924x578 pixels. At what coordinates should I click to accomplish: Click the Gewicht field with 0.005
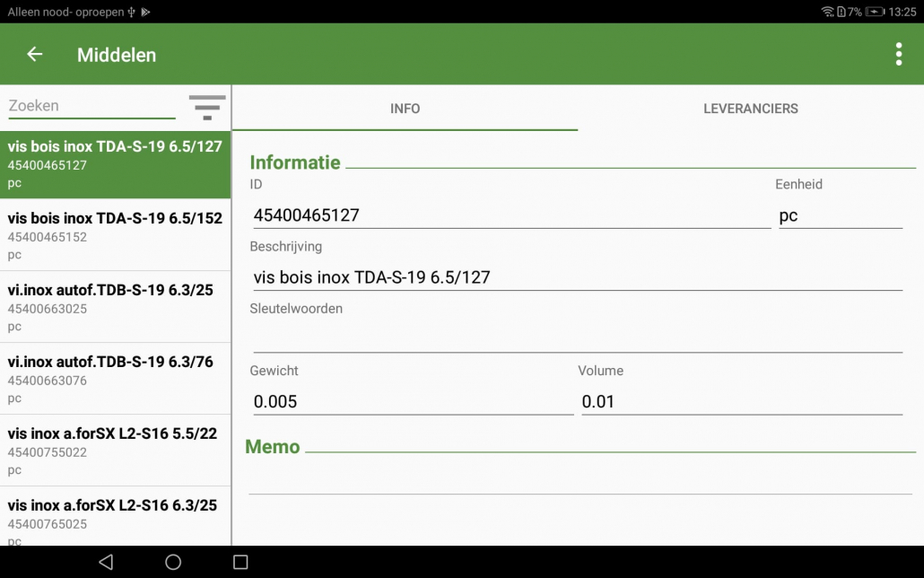click(413, 402)
